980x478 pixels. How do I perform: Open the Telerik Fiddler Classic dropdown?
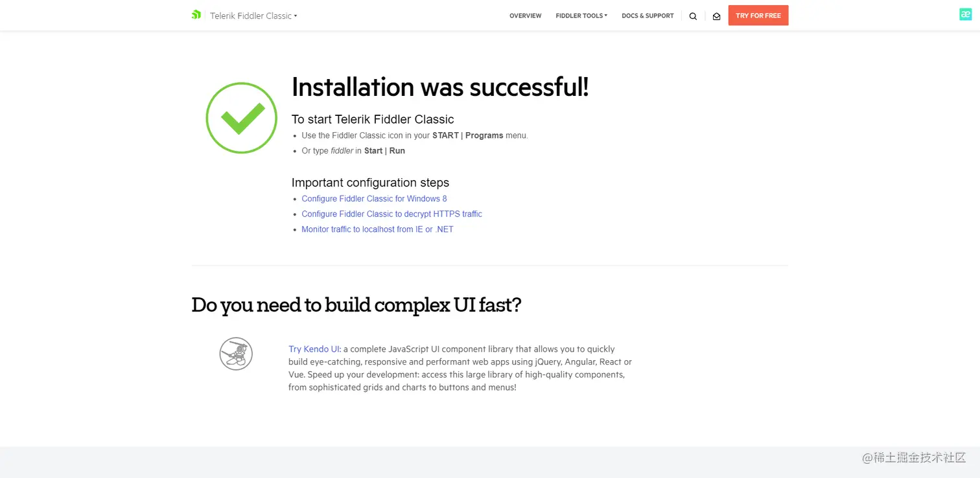click(253, 16)
